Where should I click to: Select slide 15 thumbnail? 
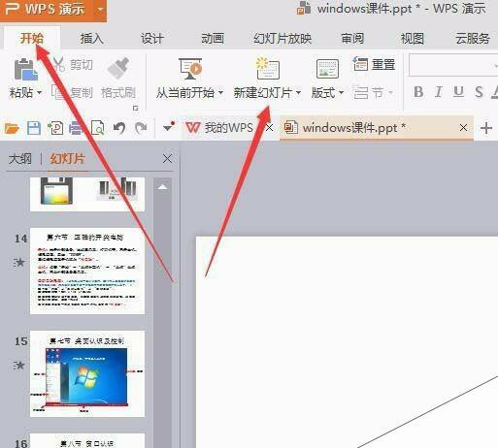[87, 373]
